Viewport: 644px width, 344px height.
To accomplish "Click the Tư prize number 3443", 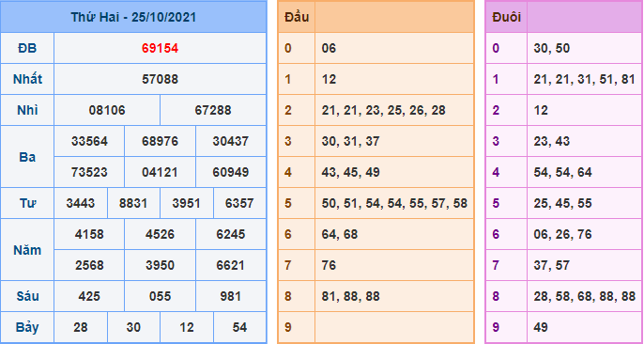I will click(81, 203).
